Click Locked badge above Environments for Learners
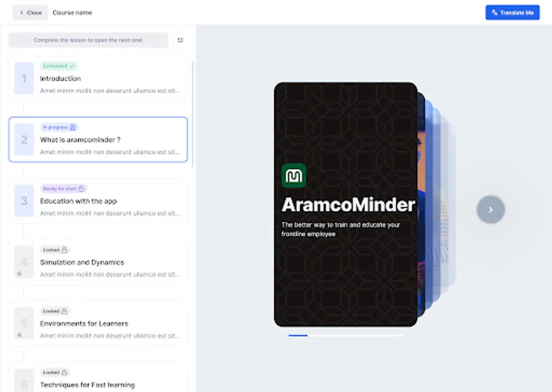The height and width of the screenshot is (392, 552). pyautogui.click(x=55, y=311)
